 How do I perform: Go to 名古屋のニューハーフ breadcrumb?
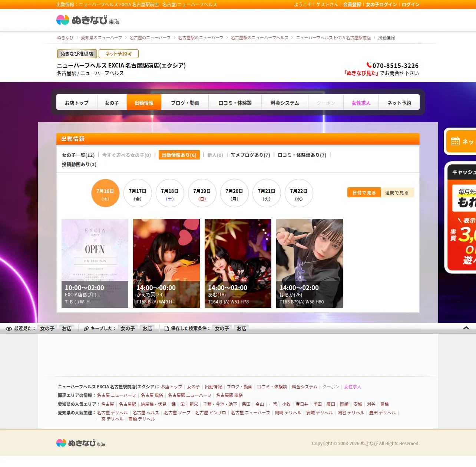click(x=150, y=38)
